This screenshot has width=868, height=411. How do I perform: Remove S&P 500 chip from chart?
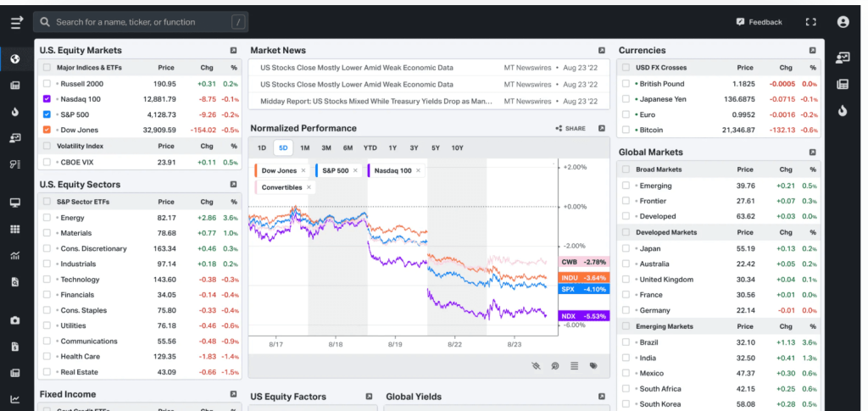pyautogui.click(x=355, y=170)
